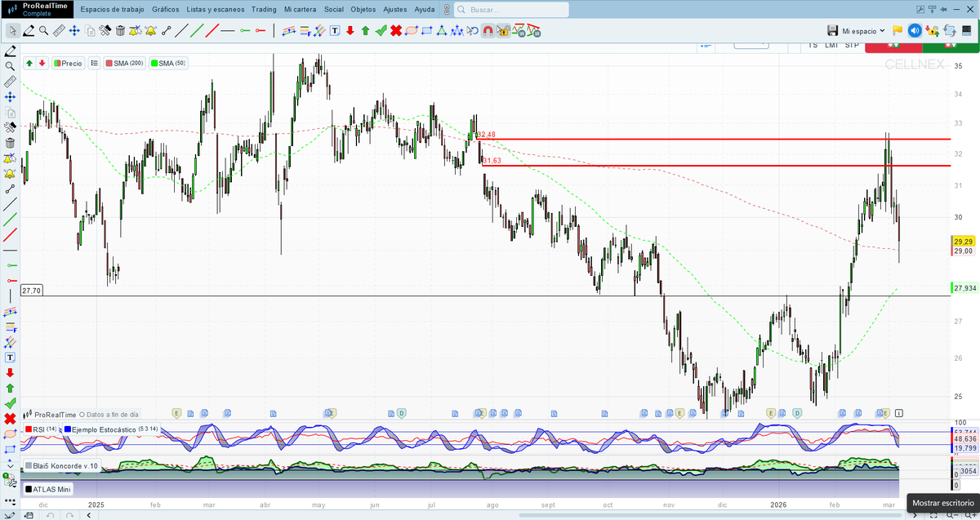Click the alert bell icon in top toolbar

[x=150, y=30]
